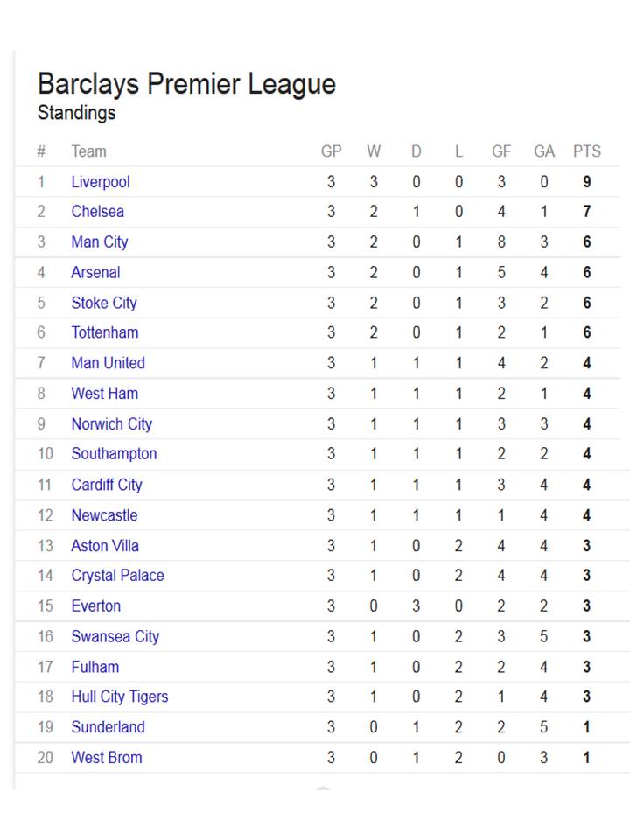Open the Cardiff City link
Screen dimensions: 630x840
point(107,485)
